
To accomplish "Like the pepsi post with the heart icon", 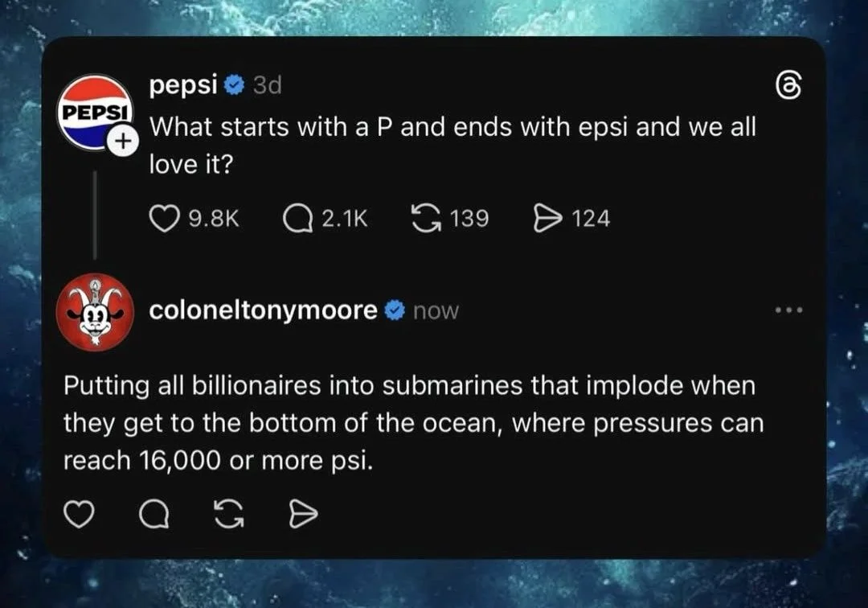I will click(x=166, y=216).
